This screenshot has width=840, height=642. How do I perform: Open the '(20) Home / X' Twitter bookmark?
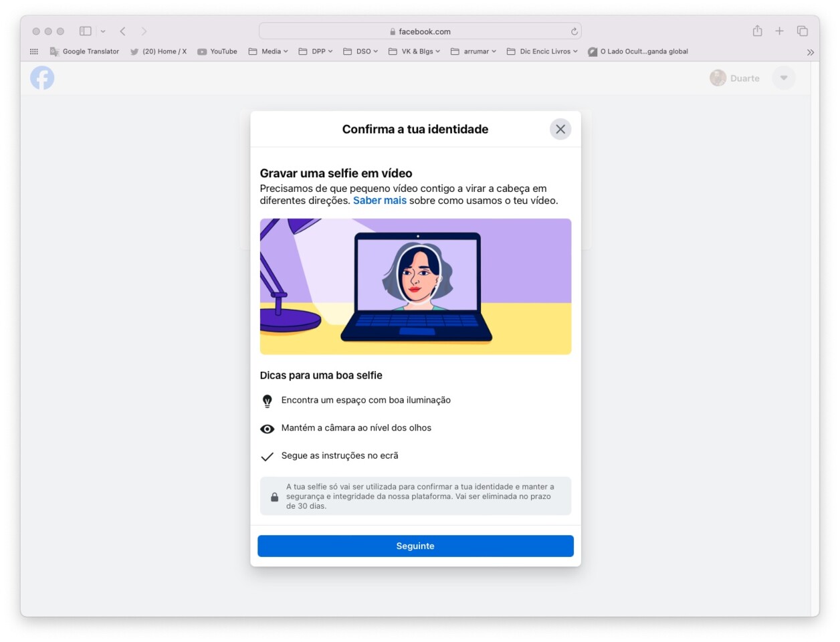[159, 51]
